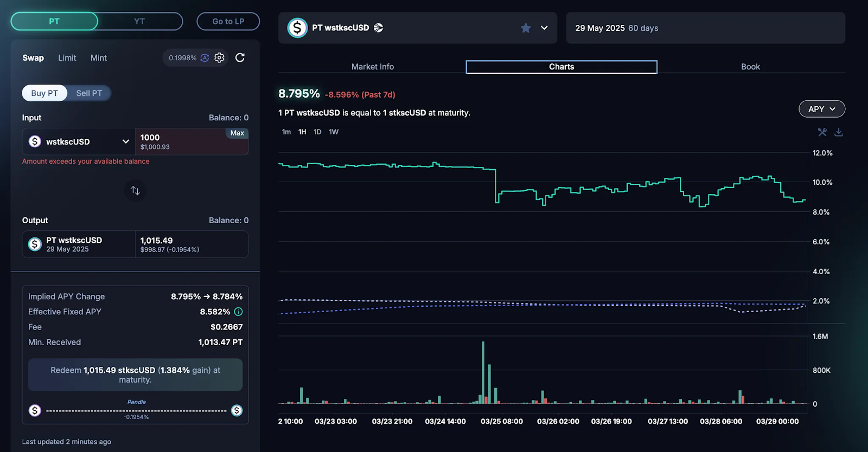Open the Swap tab
The width and height of the screenshot is (868, 452).
point(33,57)
